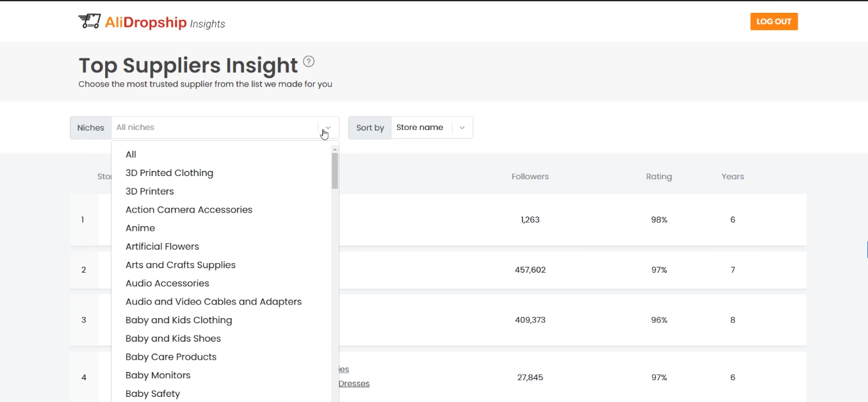Select Arts and Crafts Supplies

181,265
